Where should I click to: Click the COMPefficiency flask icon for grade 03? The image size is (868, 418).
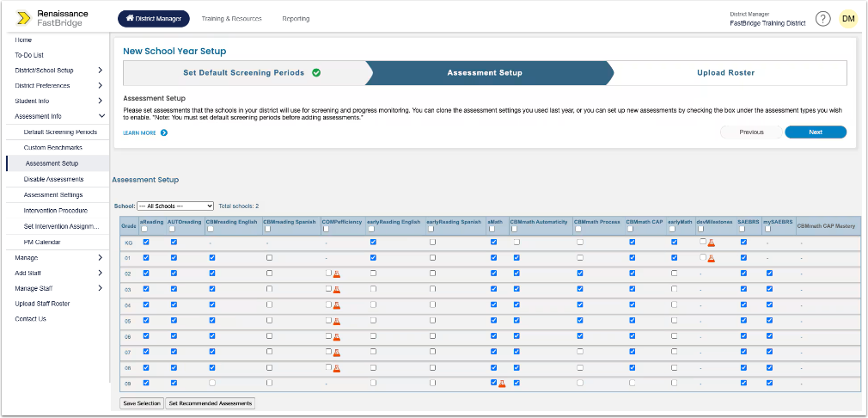pos(337,290)
